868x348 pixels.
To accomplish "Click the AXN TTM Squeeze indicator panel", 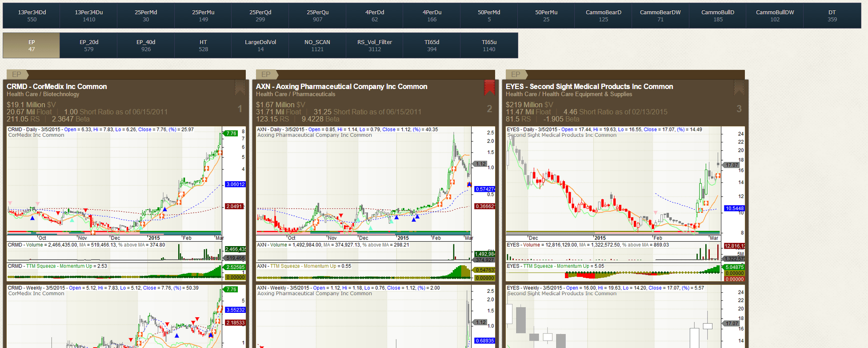I will coord(376,272).
